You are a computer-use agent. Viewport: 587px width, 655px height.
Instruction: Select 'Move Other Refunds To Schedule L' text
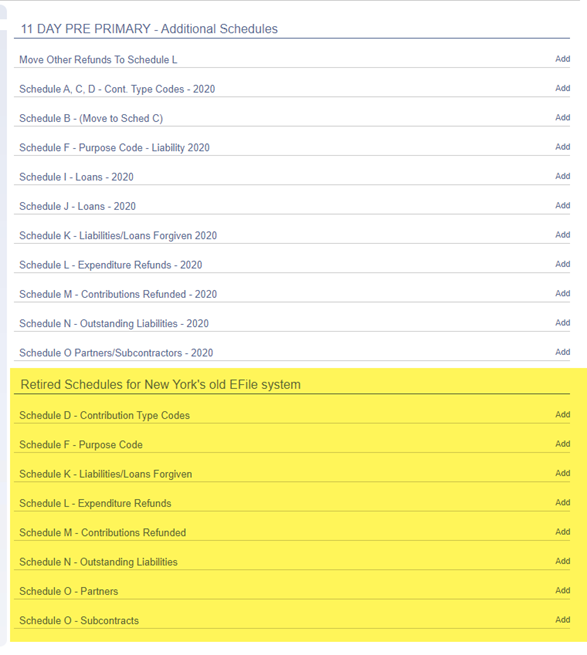coord(98,60)
